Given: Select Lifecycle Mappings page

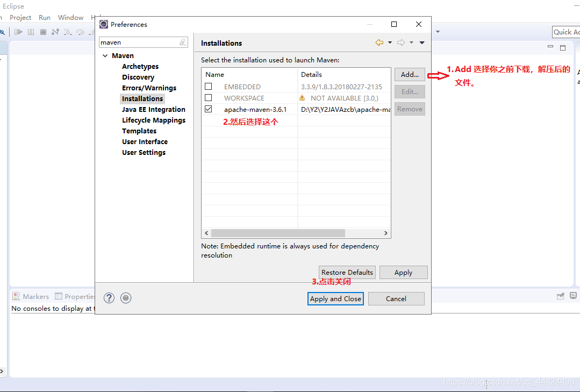Looking at the screenshot, I should (x=154, y=120).
